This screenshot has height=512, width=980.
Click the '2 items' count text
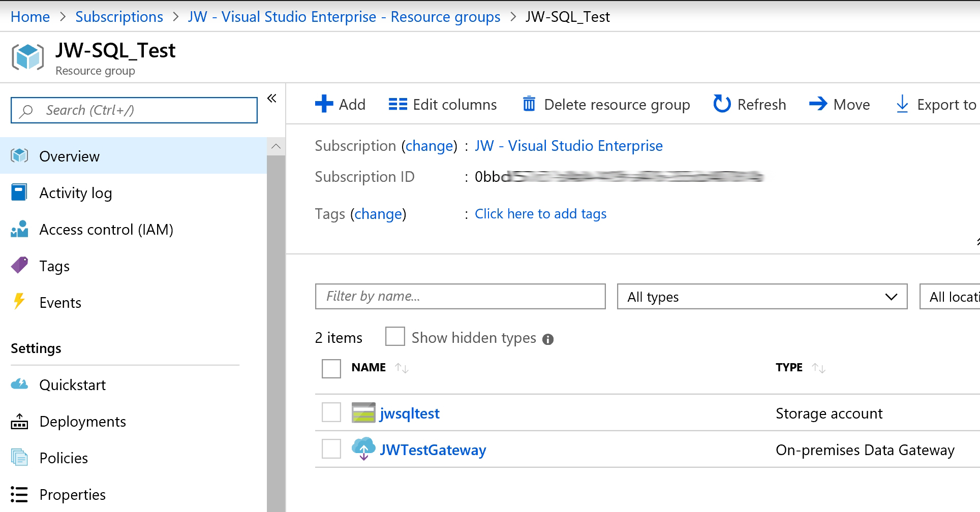[339, 338]
